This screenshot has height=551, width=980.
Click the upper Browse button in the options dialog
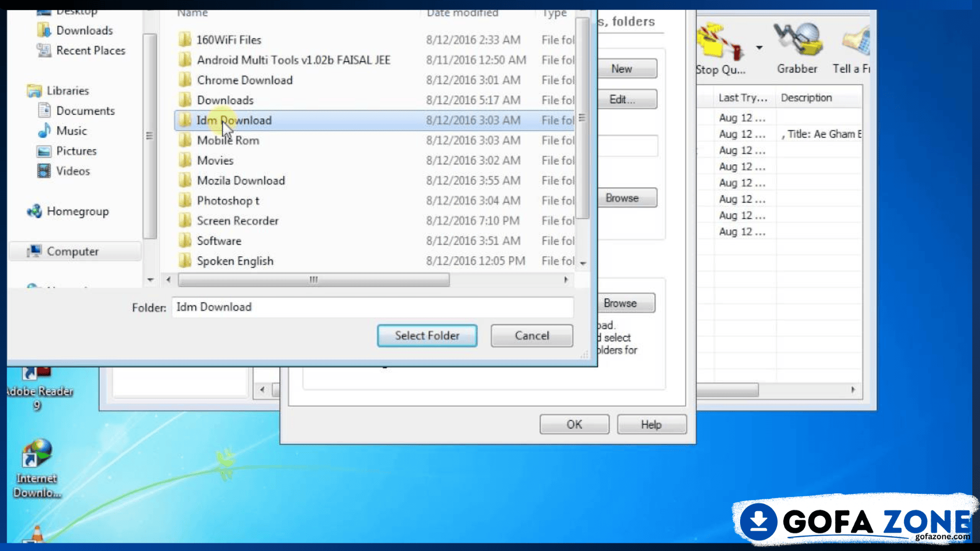(x=627, y=198)
